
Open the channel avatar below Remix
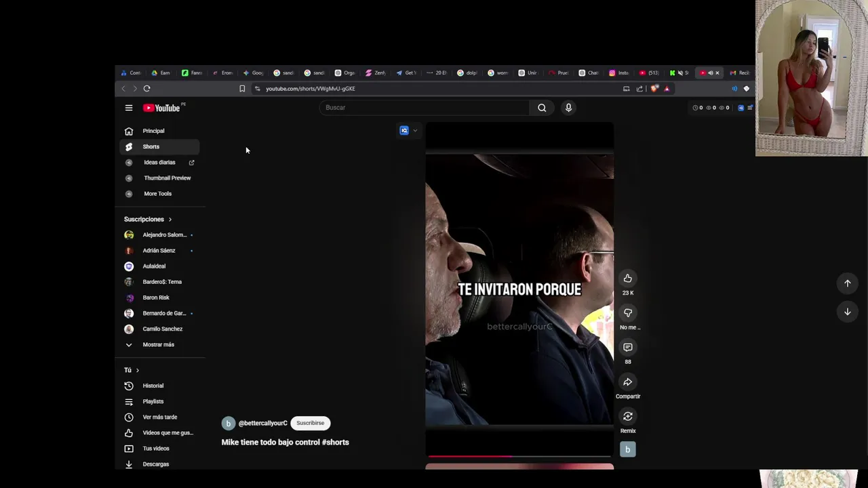tap(627, 449)
